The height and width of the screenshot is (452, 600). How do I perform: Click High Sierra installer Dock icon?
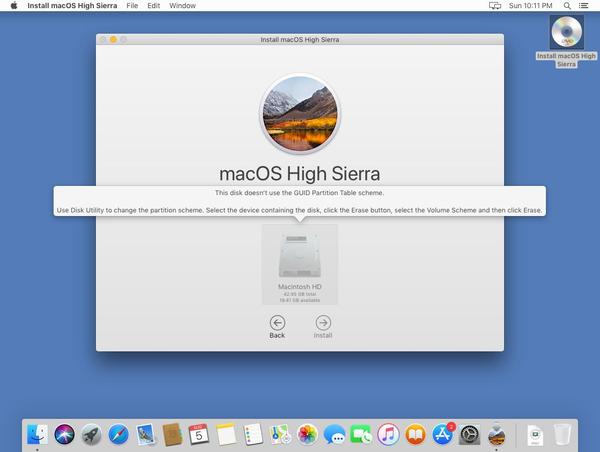tap(496, 435)
